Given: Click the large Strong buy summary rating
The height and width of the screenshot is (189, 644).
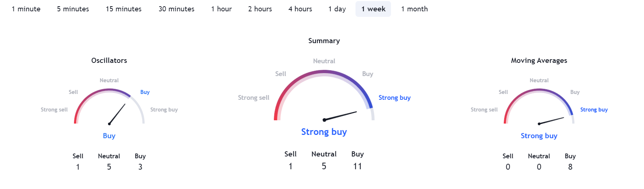Looking at the screenshot, I should [324, 132].
